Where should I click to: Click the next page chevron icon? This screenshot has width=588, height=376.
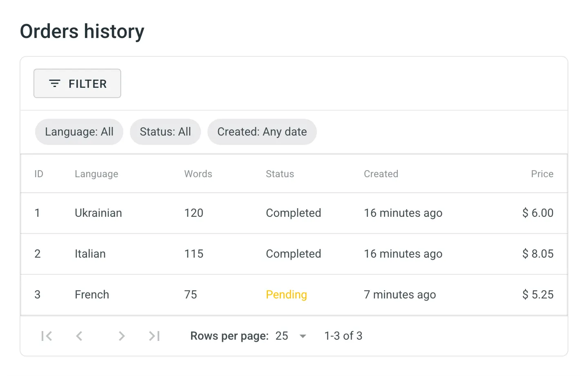[122, 336]
